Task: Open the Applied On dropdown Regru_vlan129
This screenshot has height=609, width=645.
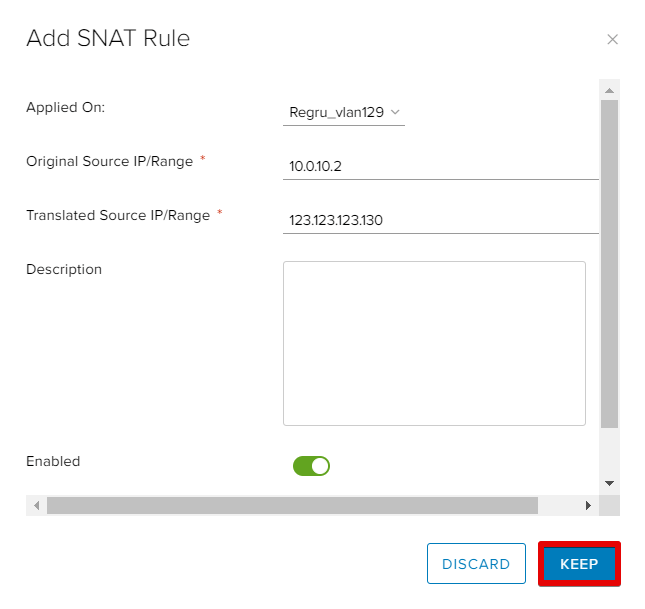Action: (344, 112)
